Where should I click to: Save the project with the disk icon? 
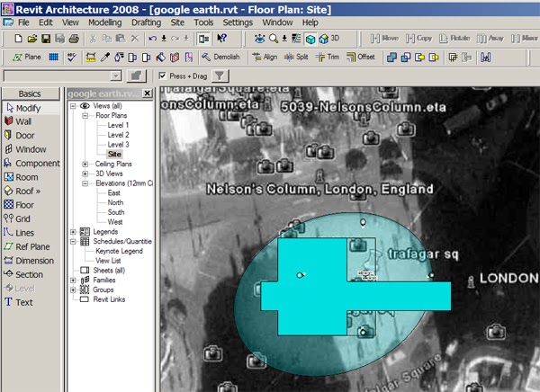pyautogui.click(x=46, y=38)
